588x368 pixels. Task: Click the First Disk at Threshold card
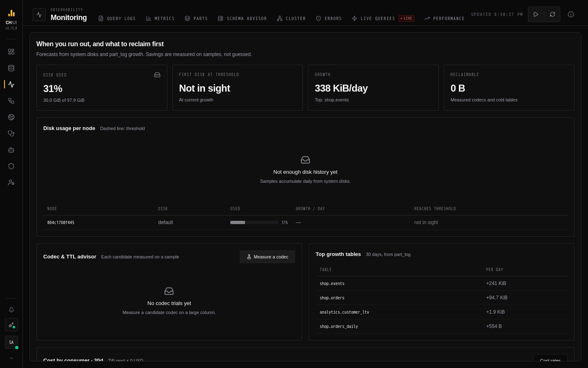238,88
